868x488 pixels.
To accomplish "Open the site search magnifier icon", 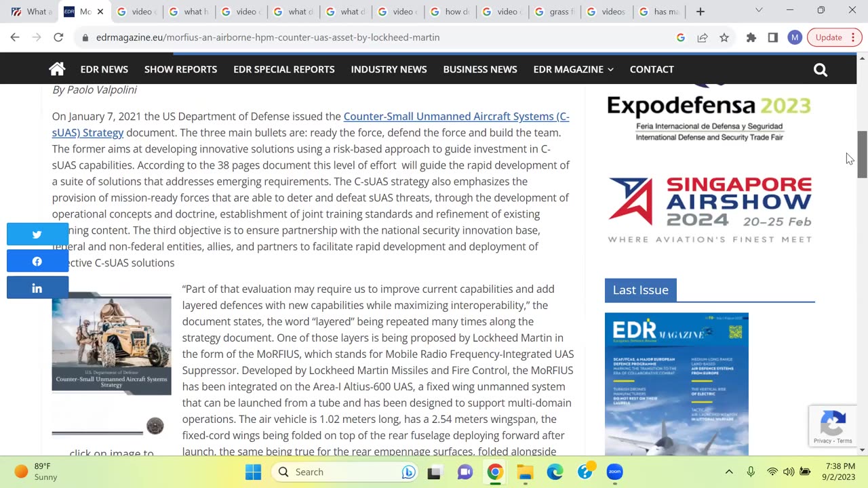I will (x=821, y=70).
